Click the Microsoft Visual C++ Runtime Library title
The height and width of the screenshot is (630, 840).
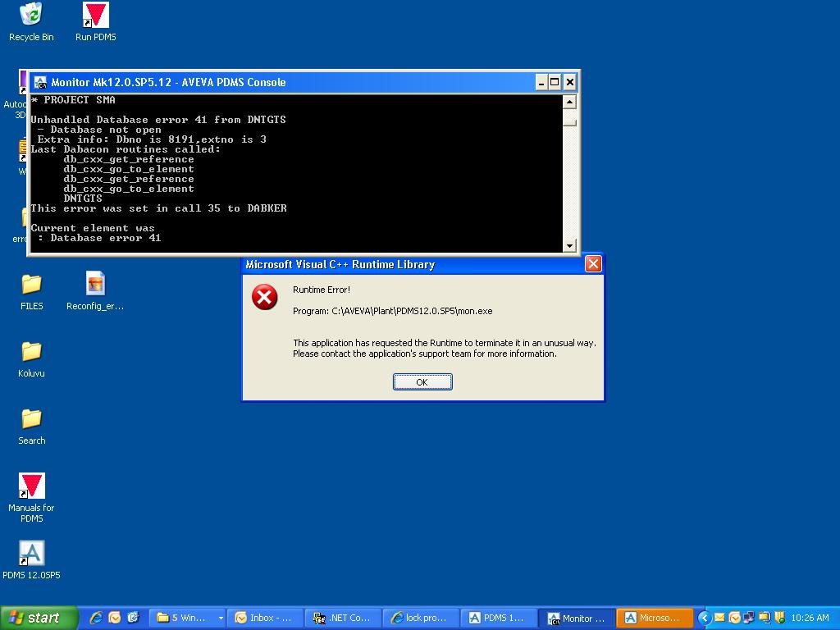[x=340, y=264]
